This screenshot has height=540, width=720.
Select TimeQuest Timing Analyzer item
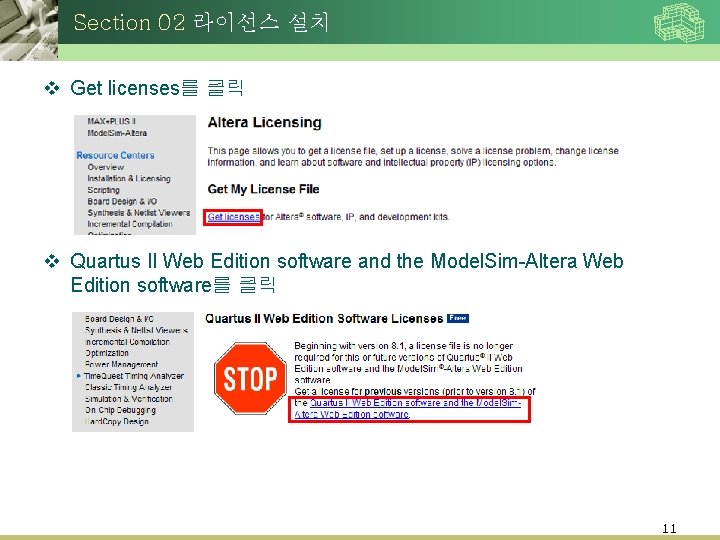tap(134, 376)
